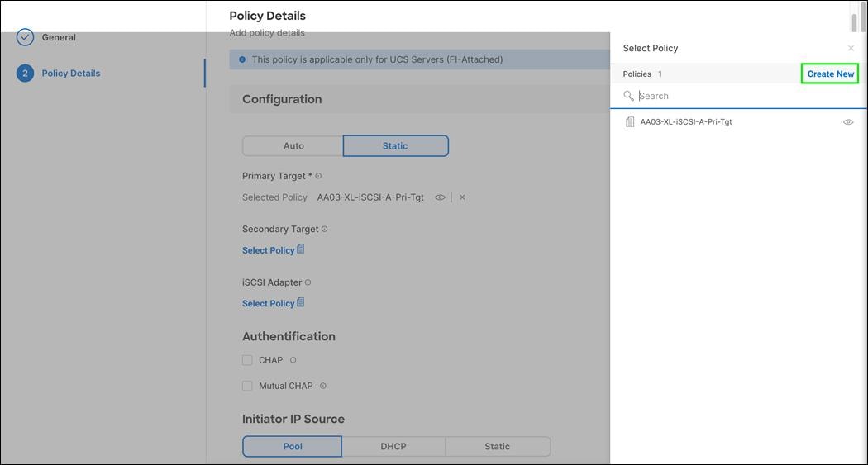Preview AA03-XL-iSCSI-A-Pri-Tgt via eye icon in panel

(848, 121)
